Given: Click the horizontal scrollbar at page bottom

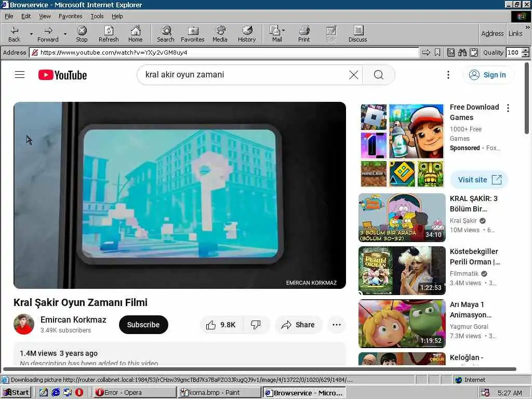Looking at the screenshot, I should point(260,369).
